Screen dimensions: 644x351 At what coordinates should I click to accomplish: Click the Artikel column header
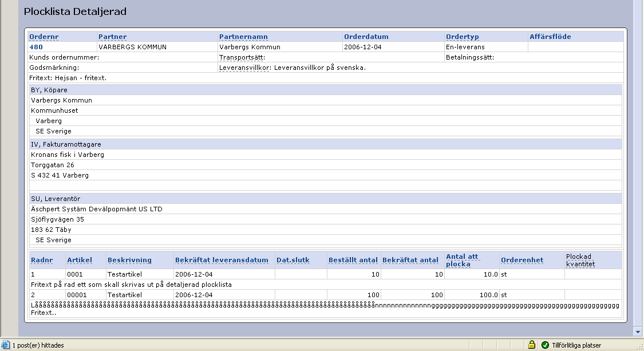80,260
